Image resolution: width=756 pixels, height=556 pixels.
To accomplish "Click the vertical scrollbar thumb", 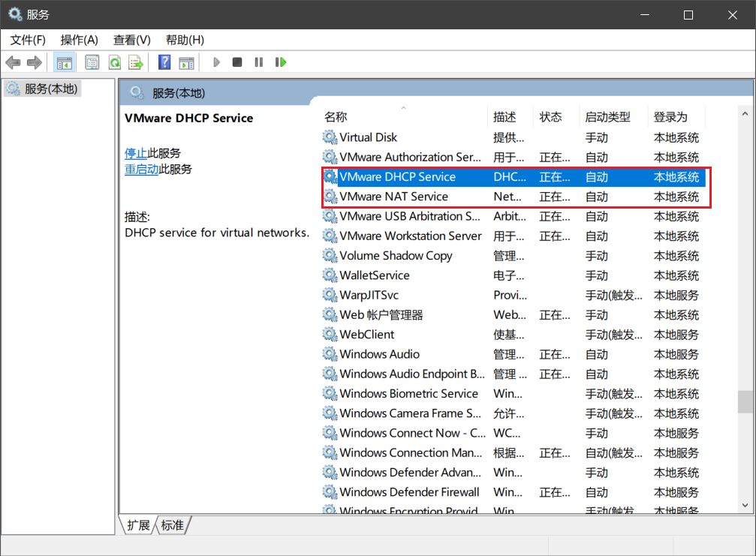I will [x=745, y=401].
